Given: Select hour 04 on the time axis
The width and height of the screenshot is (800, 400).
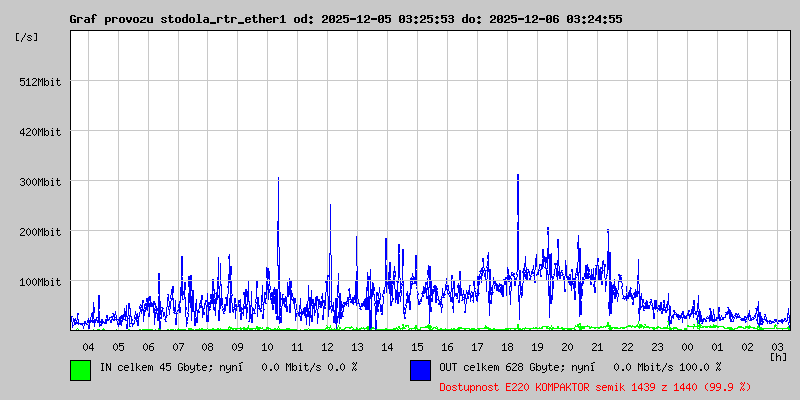Looking at the screenshot, I should (88, 346).
